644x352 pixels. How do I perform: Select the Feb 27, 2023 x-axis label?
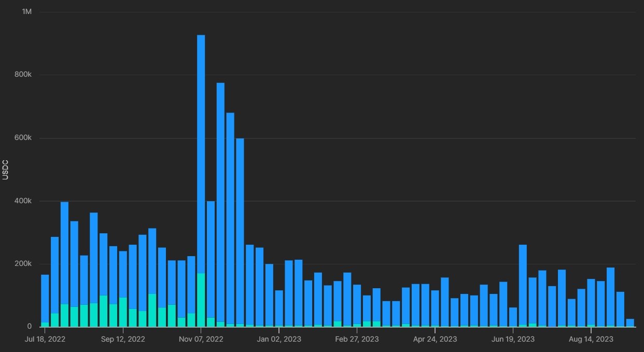357,340
